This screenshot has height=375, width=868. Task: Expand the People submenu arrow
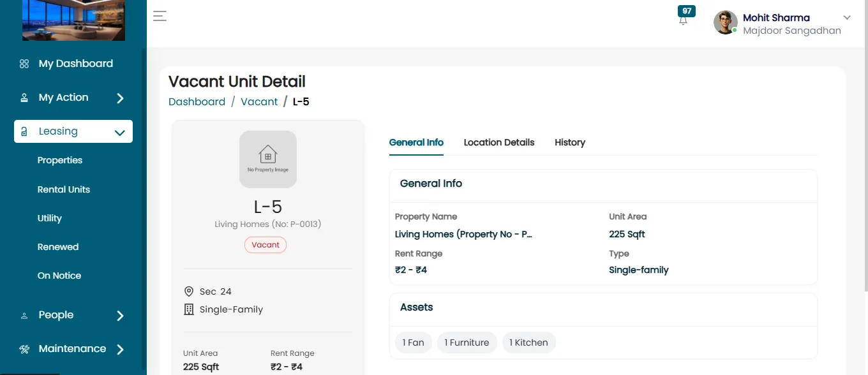120,316
